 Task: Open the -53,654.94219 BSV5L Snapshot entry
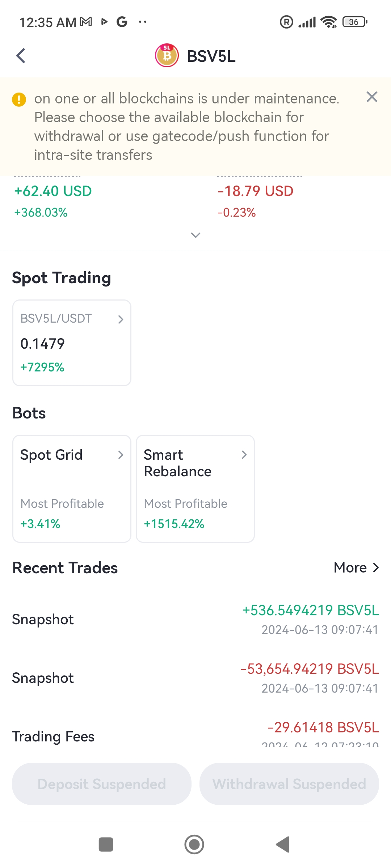click(x=195, y=678)
